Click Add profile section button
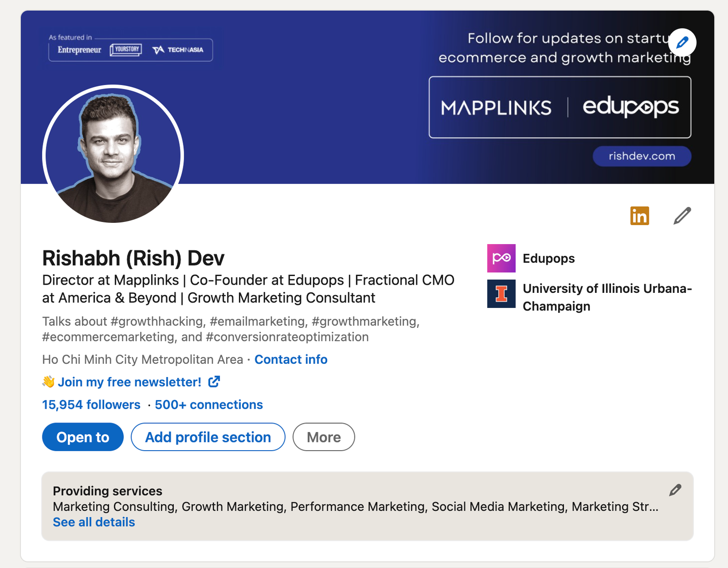This screenshot has width=728, height=568. coord(208,437)
